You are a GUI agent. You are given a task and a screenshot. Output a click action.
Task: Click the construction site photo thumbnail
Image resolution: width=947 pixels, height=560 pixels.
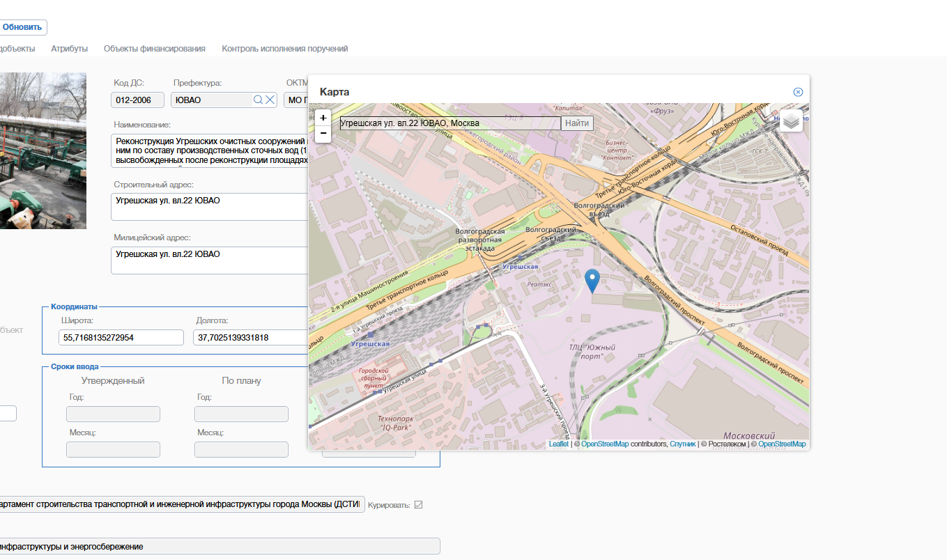(43, 150)
